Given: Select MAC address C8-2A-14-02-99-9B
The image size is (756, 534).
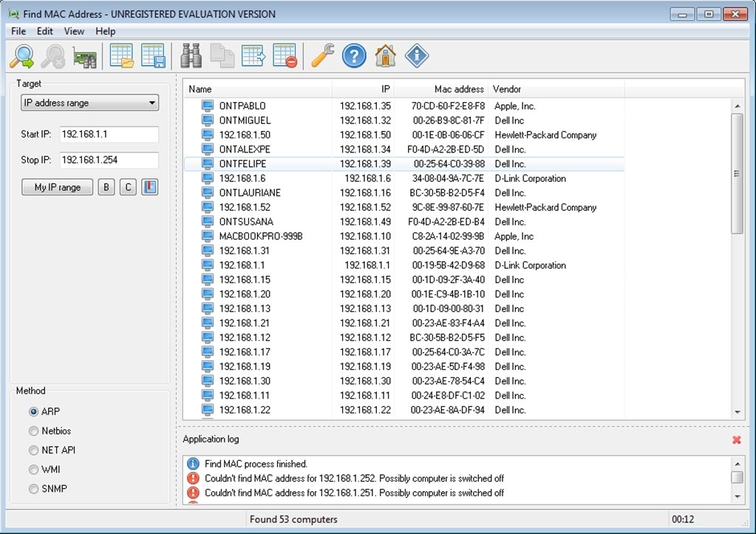Looking at the screenshot, I should [x=448, y=237].
